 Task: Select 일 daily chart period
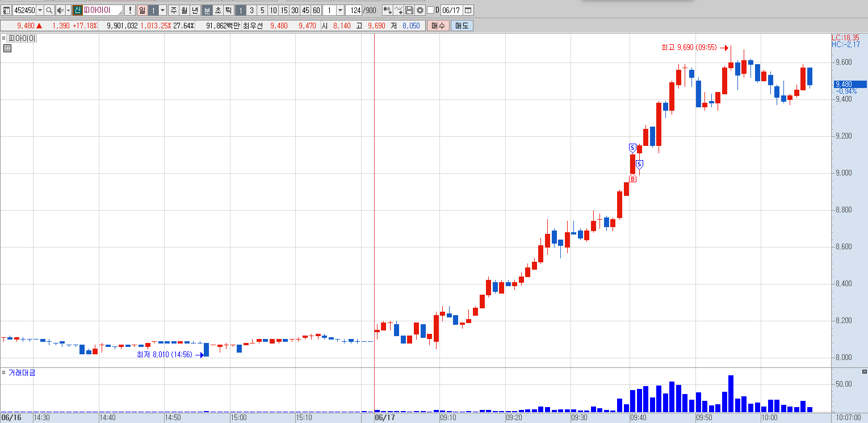click(x=142, y=10)
